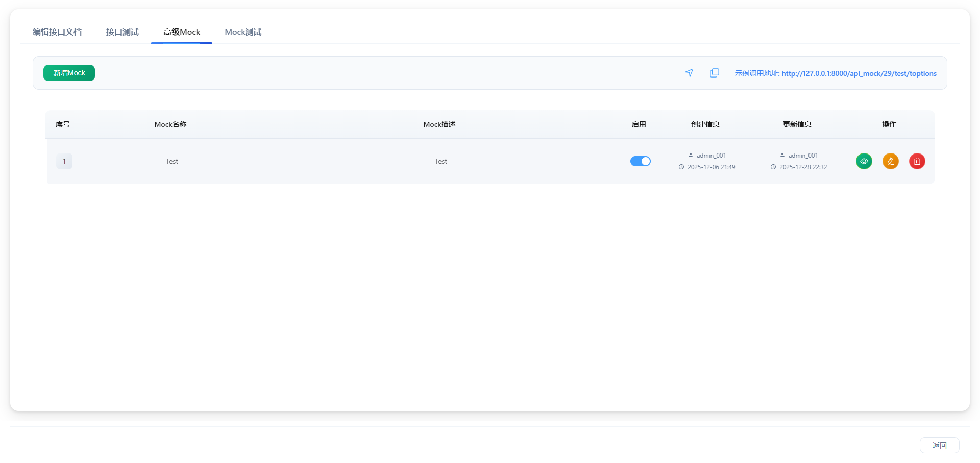The width and height of the screenshot is (980, 463).
Task: Edit Test mock with orange pencil icon
Action: pos(891,161)
